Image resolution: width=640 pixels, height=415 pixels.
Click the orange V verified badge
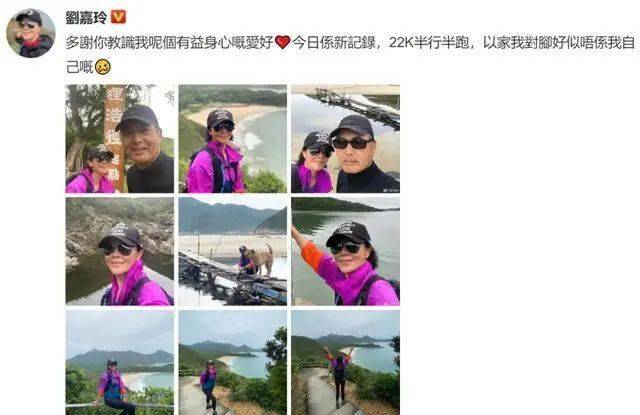118,17
